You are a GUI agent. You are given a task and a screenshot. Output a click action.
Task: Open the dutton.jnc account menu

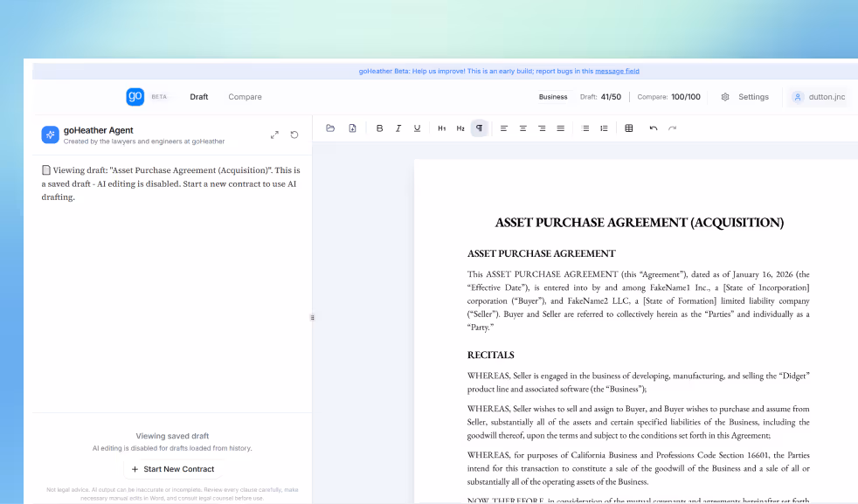point(818,97)
